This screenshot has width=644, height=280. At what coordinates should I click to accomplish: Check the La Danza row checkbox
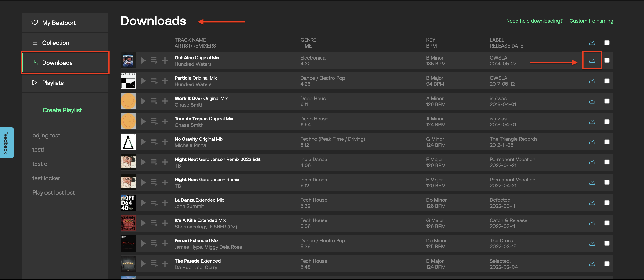pyautogui.click(x=607, y=203)
